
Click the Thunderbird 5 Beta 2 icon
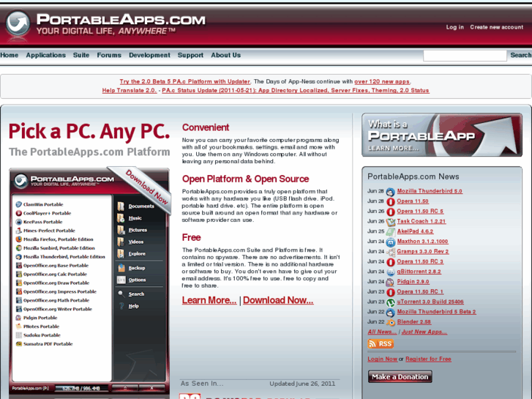(391, 313)
